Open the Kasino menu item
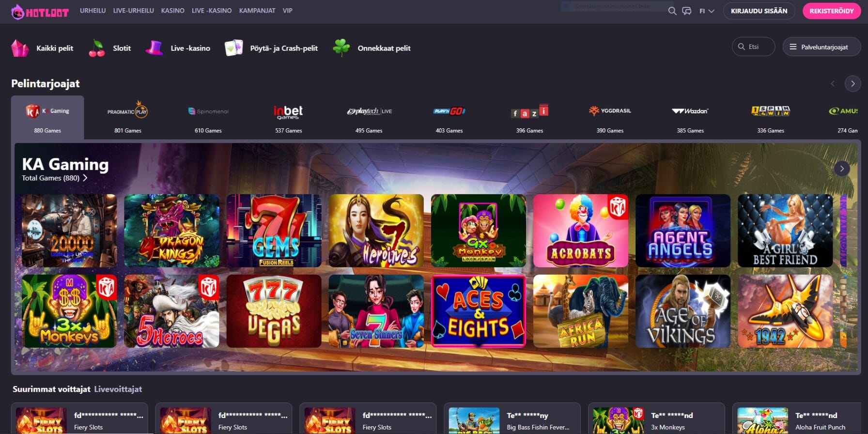The image size is (868, 434). coord(172,10)
